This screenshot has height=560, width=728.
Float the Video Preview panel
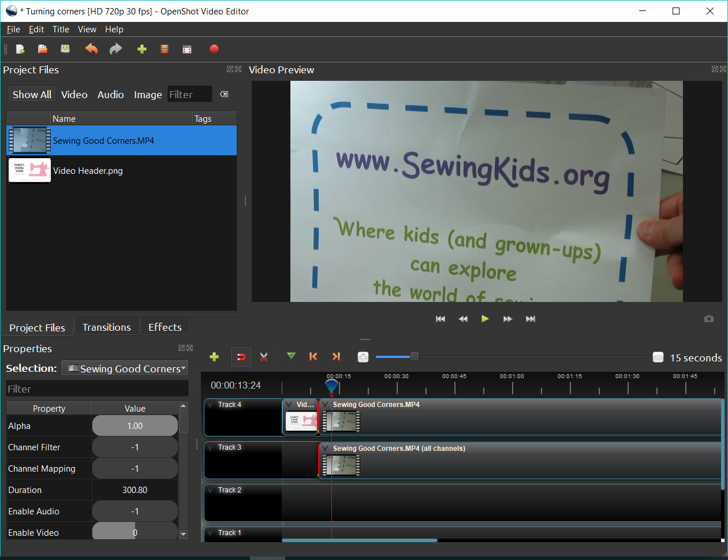coord(715,69)
